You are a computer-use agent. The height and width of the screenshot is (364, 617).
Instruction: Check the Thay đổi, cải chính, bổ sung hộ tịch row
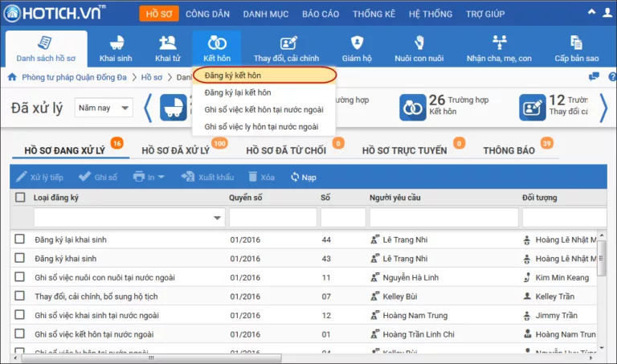tap(19, 296)
